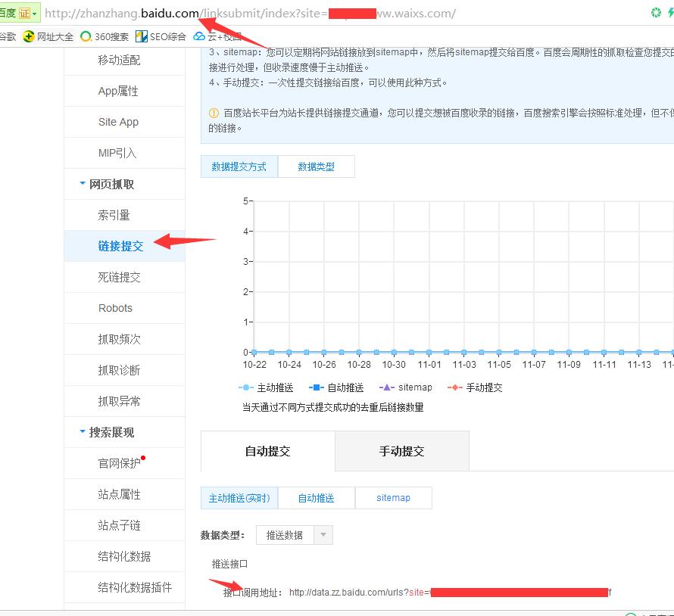The height and width of the screenshot is (616, 674).
Task: Open 移动适配 in sidebar
Action: [x=125, y=60]
